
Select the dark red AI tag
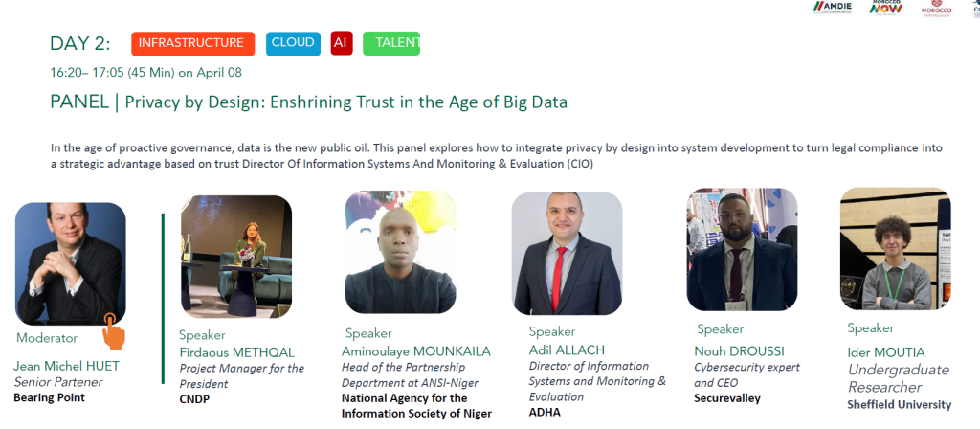click(x=342, y=43)
